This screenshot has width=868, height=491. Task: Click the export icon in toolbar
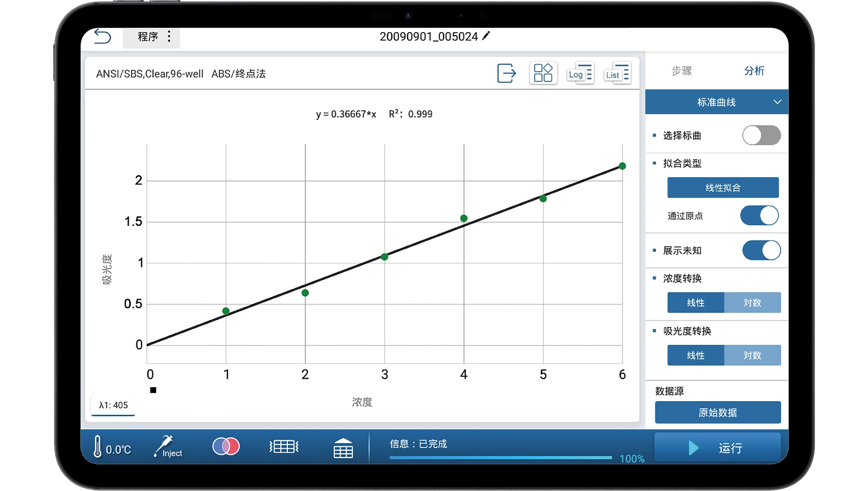pos(506,73)
